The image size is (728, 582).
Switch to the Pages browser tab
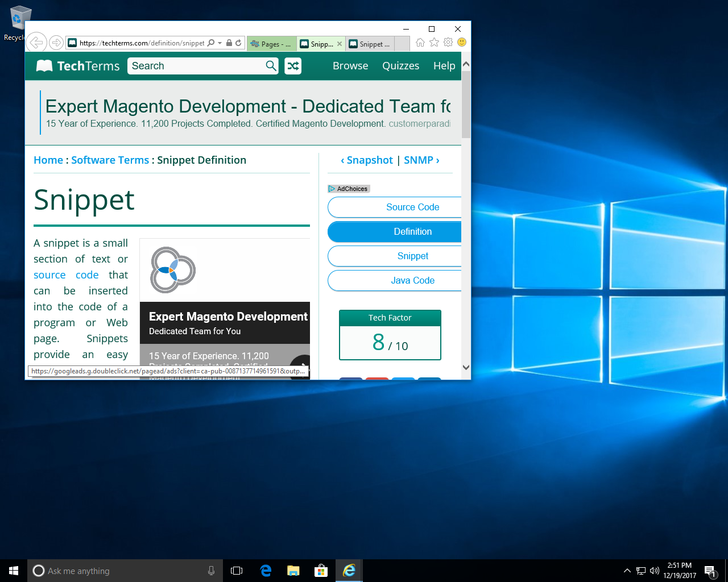point(271,44)
